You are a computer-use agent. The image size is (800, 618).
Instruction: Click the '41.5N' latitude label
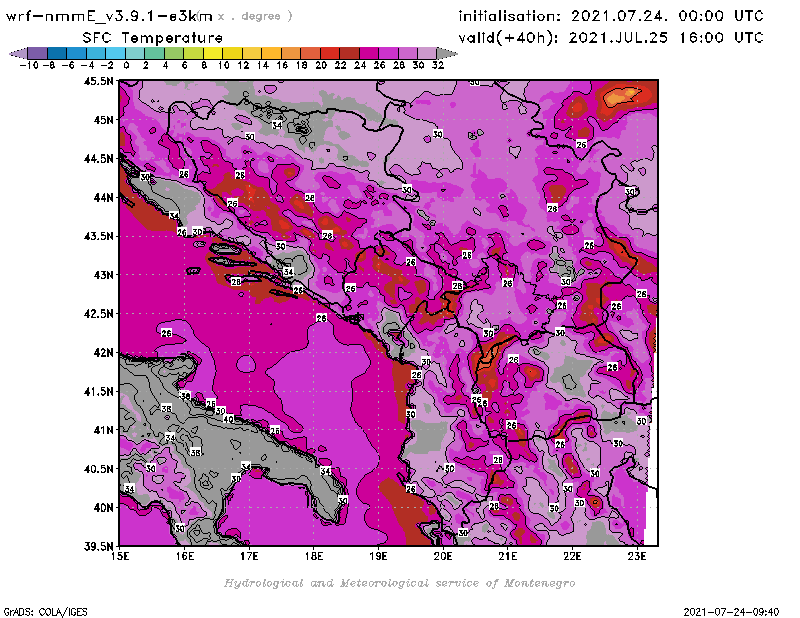[x=99, y=391]
